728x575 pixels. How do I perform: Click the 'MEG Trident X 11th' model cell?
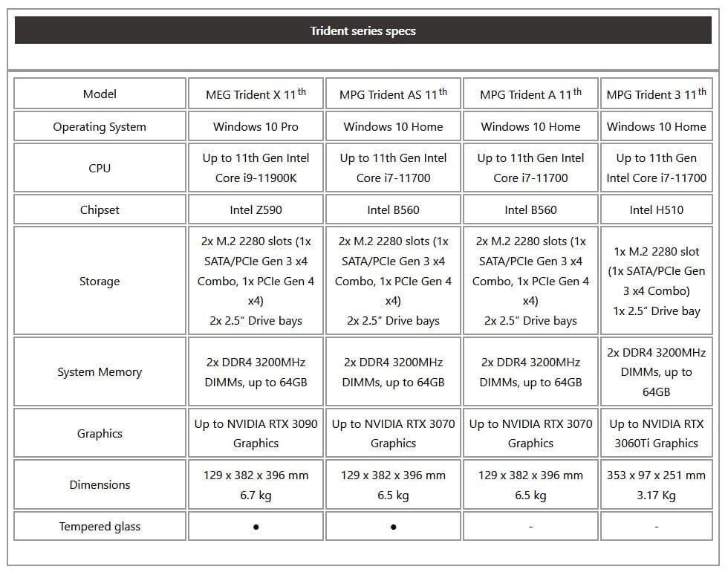coord(256,94)
